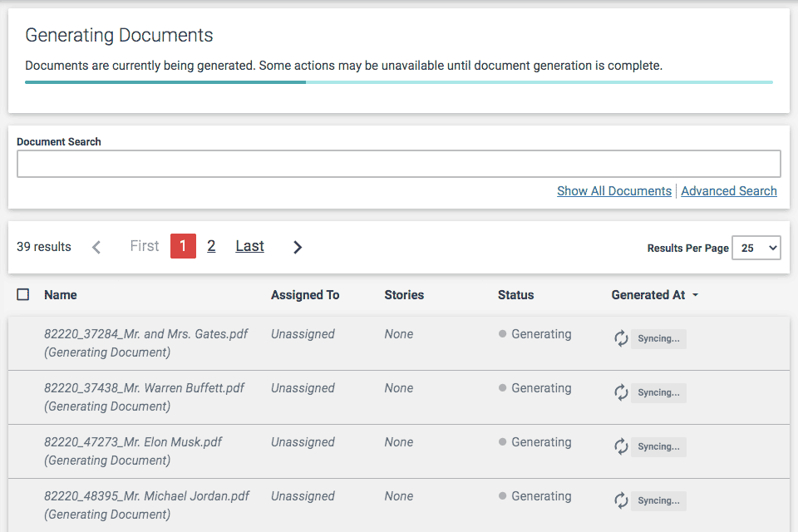Click the First page link

pyautogui.click(x=145, y=246)
